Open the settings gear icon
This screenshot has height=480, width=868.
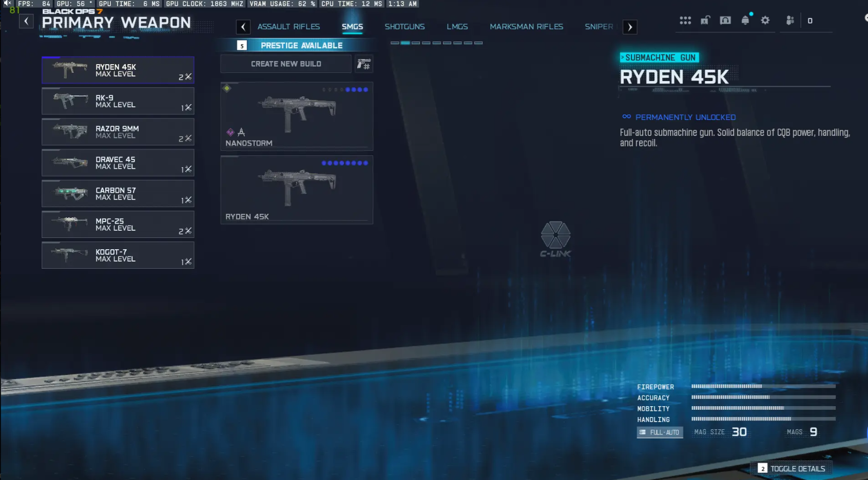pyautogui.click(x=765, y=21)
